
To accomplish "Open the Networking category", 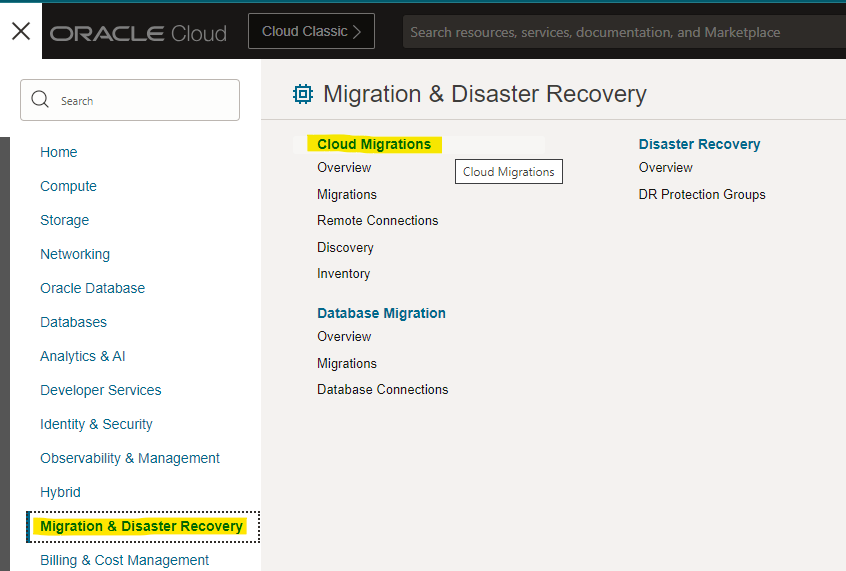I will (75, 254).
